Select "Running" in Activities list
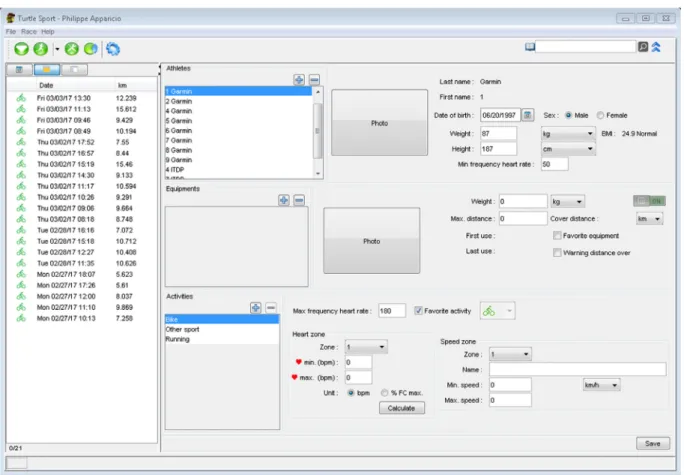 222,339
